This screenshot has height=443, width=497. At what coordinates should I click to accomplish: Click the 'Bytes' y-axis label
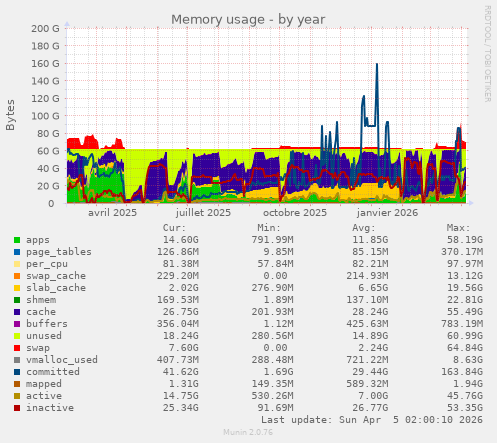coord(10,115)
